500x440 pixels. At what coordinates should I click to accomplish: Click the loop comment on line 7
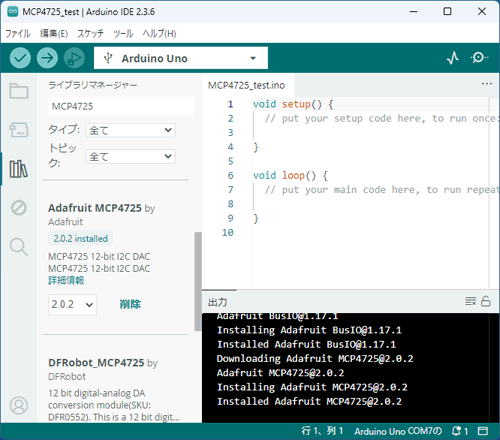(381, 190)
